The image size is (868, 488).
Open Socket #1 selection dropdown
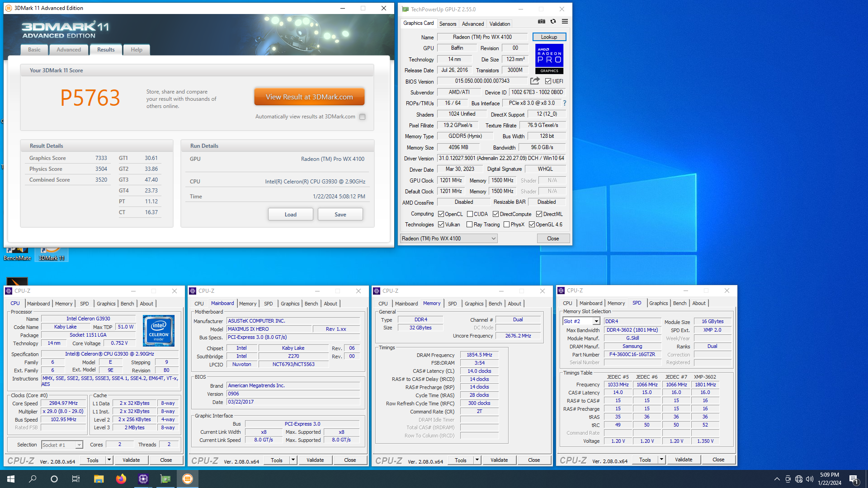(x=62, y=445)
